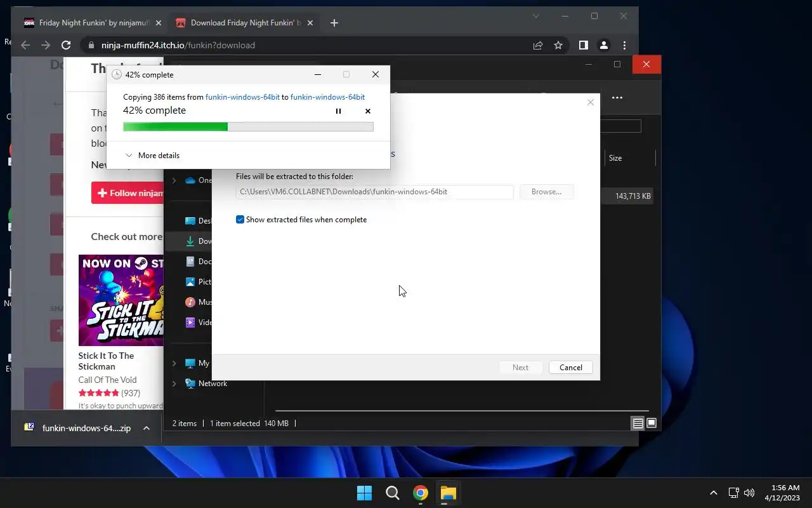Open File Explorer See more (...) menu
Viewport: 812px width, 508px height.
(617, 98)
